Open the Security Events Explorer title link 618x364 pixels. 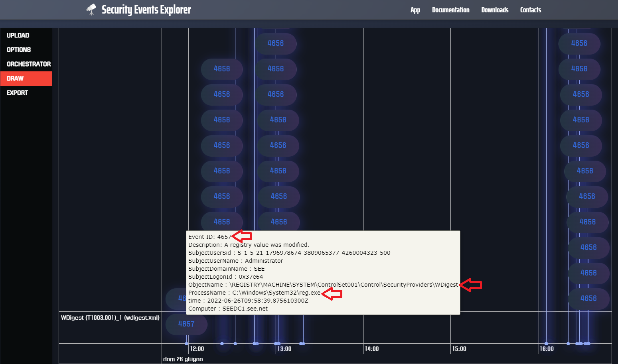[x=146, y=10]
